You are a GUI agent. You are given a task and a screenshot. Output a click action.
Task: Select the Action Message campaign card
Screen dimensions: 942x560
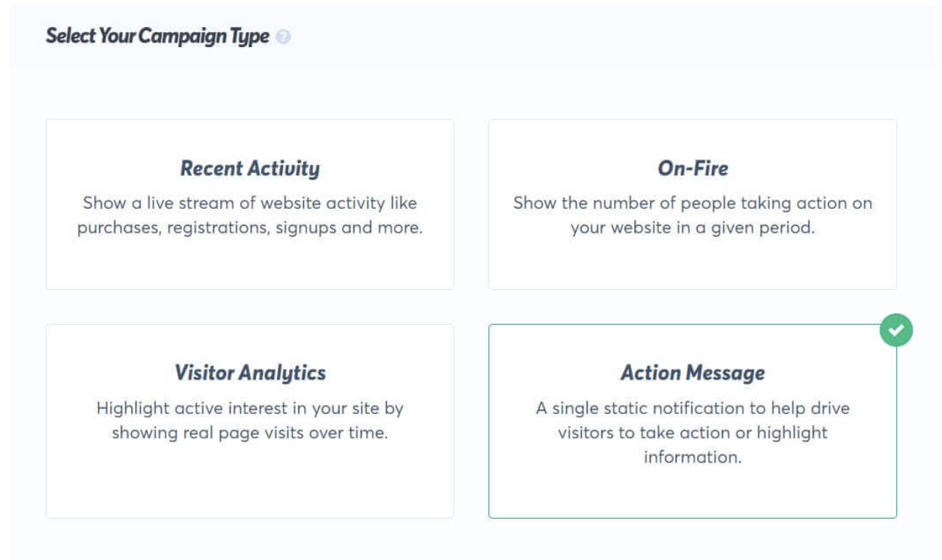[x=693, y=421]
